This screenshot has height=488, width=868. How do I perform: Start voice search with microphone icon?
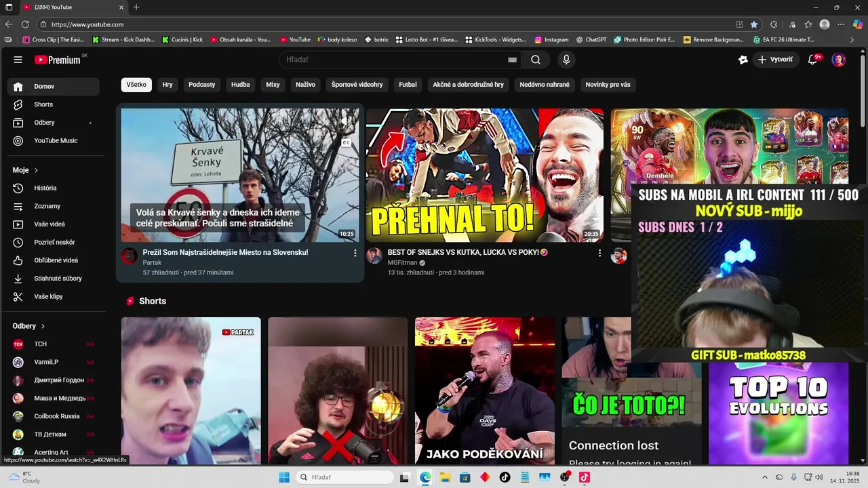tap(566, 60)
